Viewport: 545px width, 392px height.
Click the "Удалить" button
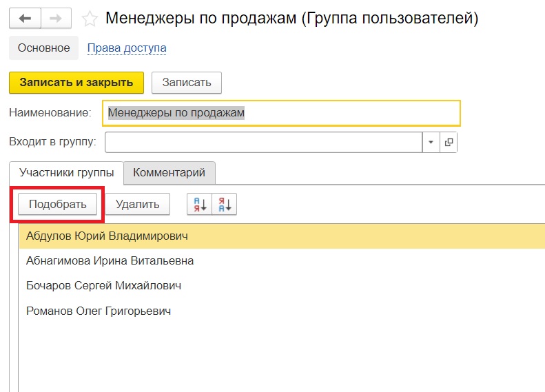(138, 204)
